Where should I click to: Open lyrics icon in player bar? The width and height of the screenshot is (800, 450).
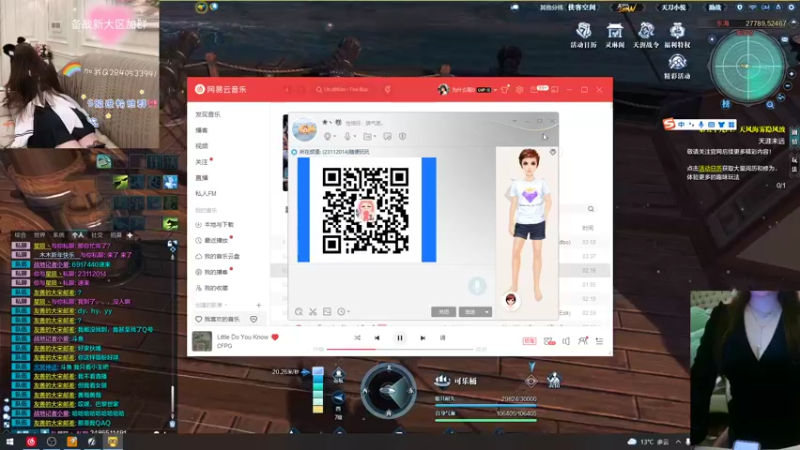click(442, 338)
